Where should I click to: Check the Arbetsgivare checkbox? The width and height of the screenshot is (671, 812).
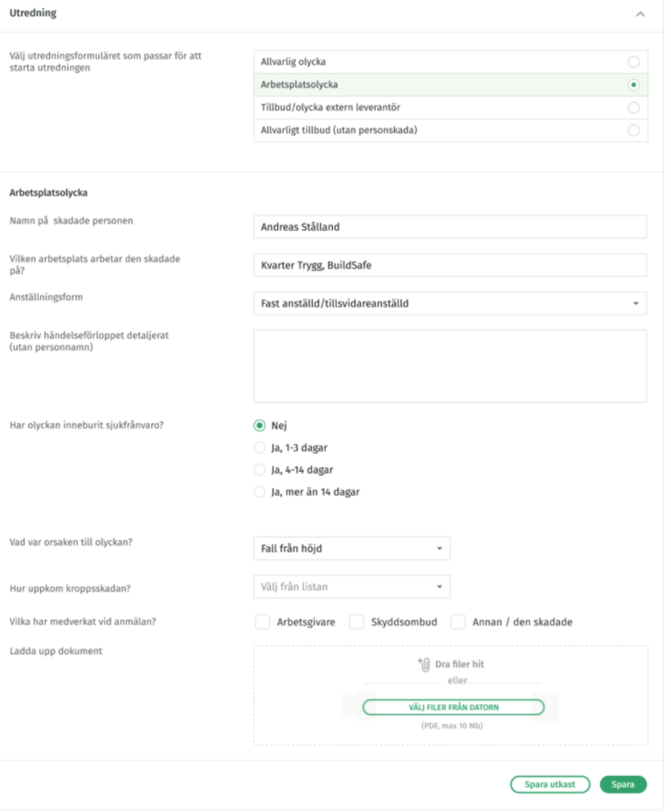click(x=262, y=622)
